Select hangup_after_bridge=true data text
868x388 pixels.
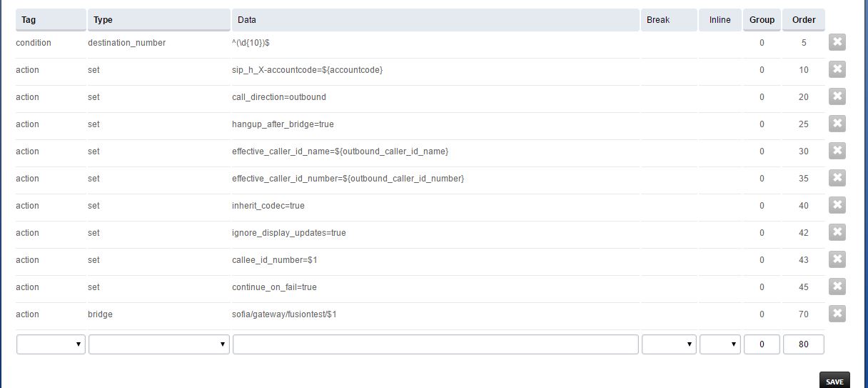(x=283, y=124)
